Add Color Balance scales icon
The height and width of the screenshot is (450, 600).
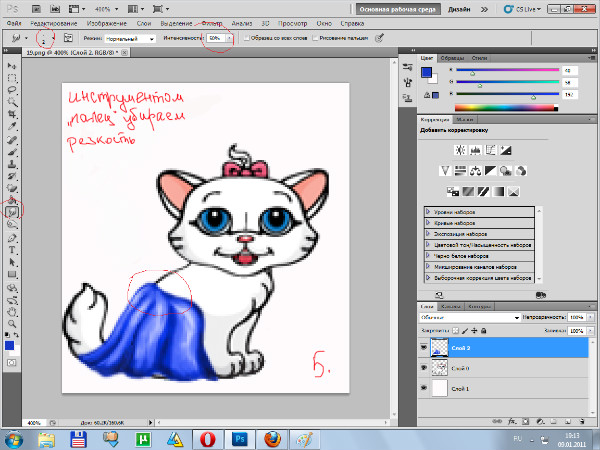475,171
